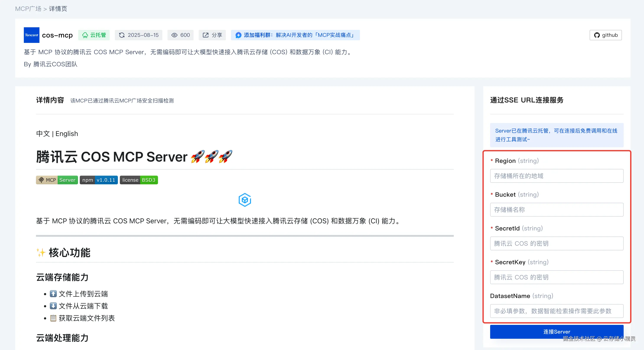Click the 分享 share icon
The width and height of the screenshot is (644, 350).
[205, 35]
